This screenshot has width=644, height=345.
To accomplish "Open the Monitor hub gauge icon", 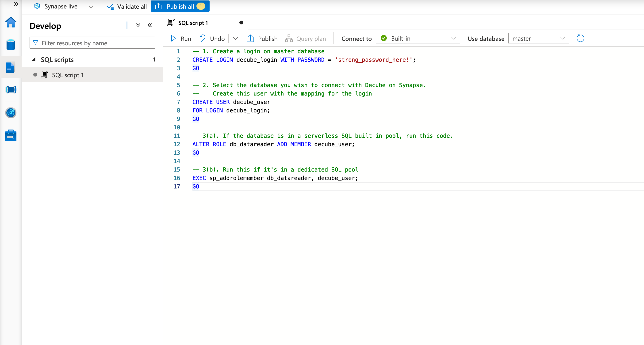I will (11, 113).
